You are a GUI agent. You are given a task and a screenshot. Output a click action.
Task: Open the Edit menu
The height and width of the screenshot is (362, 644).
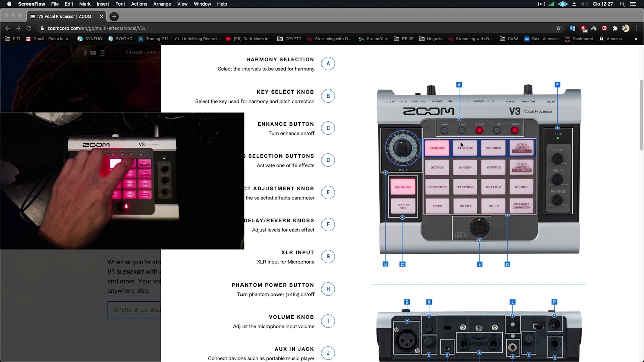(69, 4)
